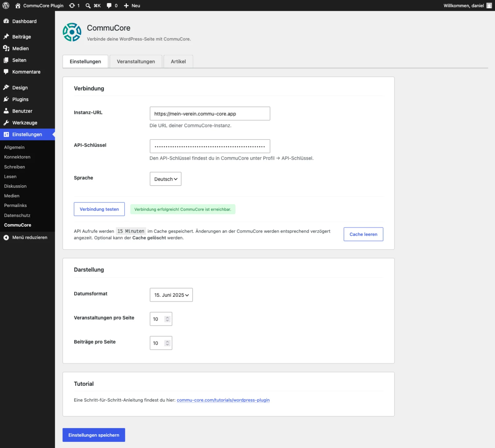This screenshot has height=448, width=495.
Task: Click the Verbindung testen button
Action: [99, 209]
